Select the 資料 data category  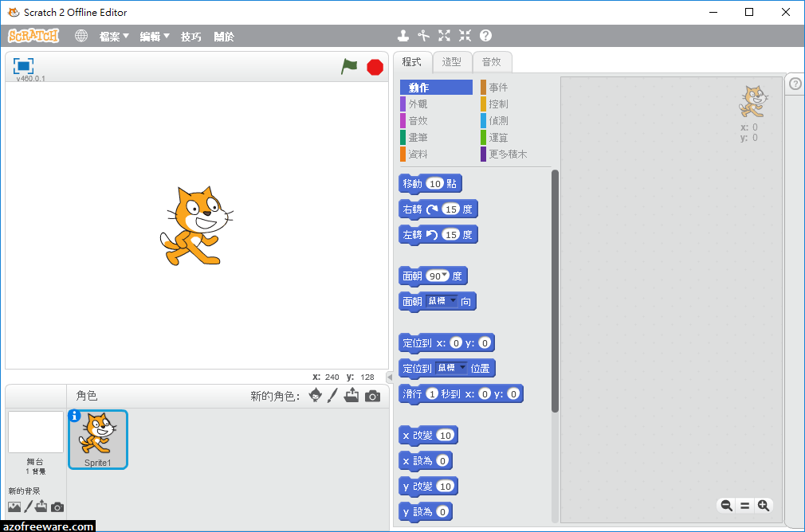click(x=437, y=154)
